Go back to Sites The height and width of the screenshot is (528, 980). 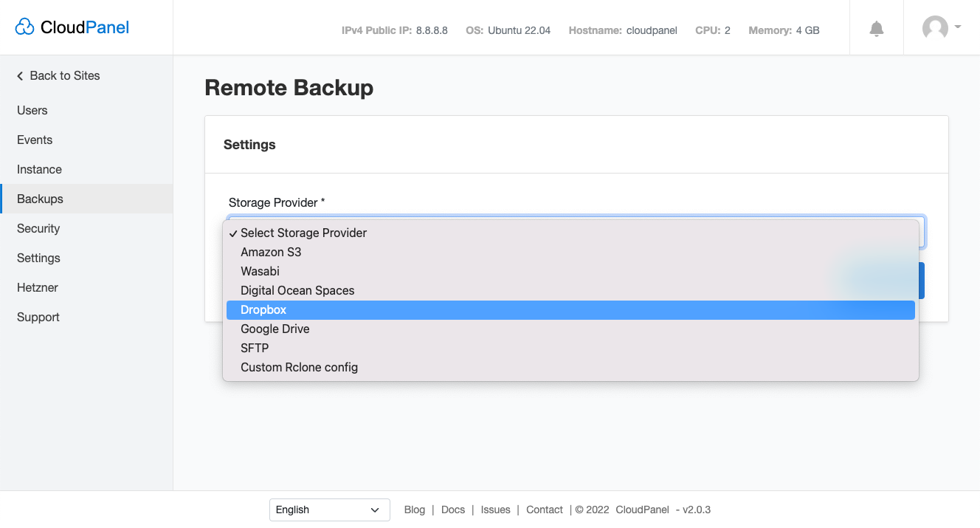point(58,75)
